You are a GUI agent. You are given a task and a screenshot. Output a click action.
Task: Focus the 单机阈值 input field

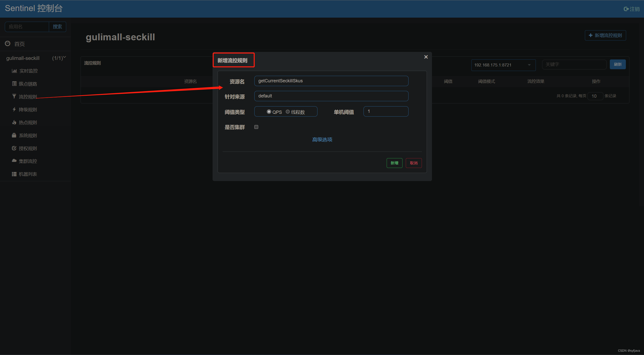[x=386, y=111]
